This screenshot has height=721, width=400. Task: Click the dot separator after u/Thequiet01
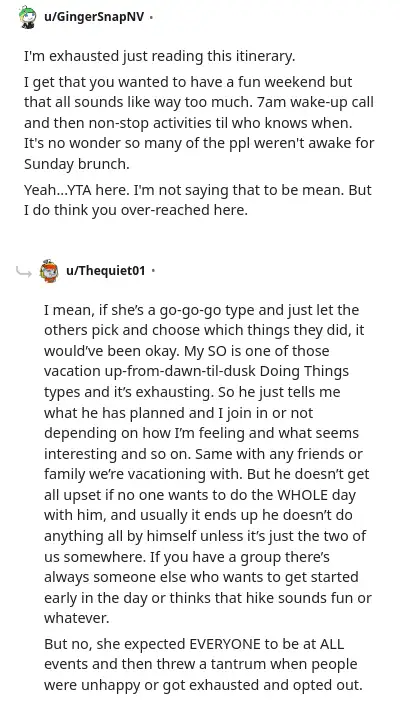(x=153, y=271)
